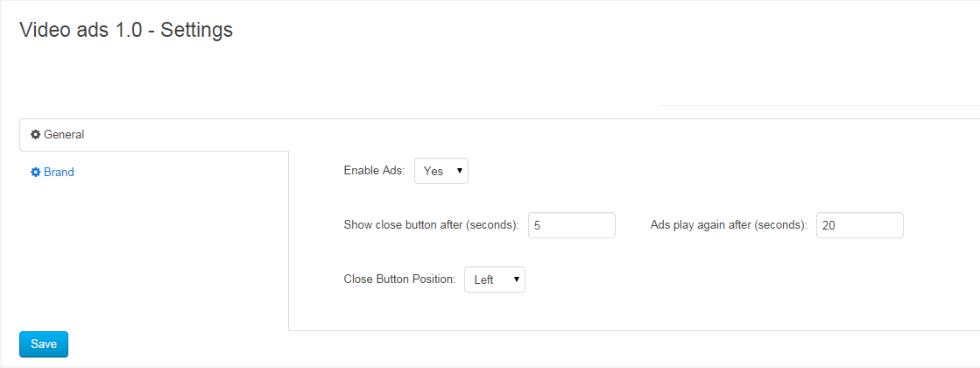Click the Enable Ads label
The image size is (980, 368).
[x=374, y=171]
